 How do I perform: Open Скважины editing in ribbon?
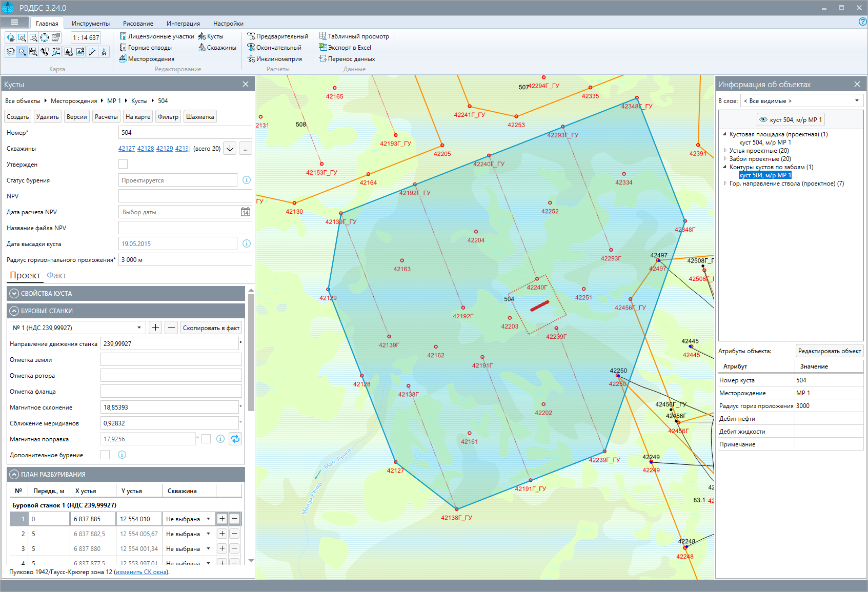pos(217,48)
